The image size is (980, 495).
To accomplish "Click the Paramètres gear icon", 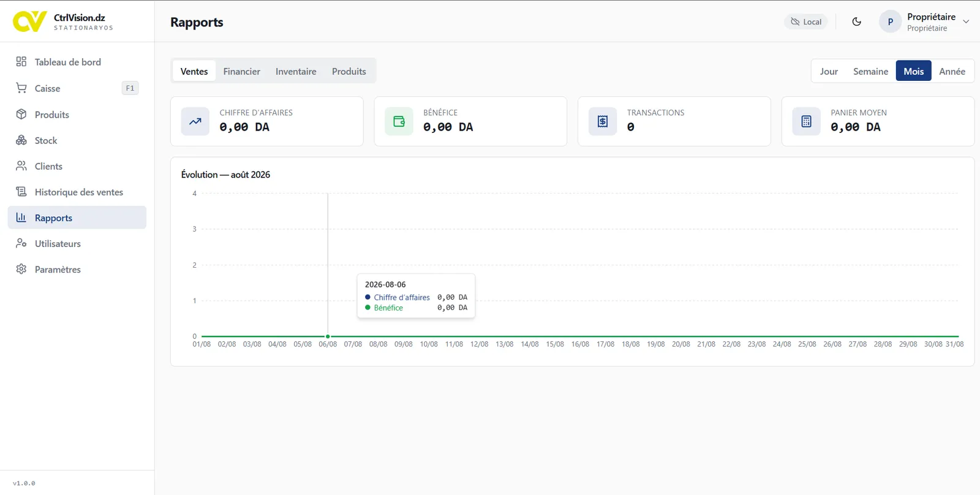I will click(21, 268).
